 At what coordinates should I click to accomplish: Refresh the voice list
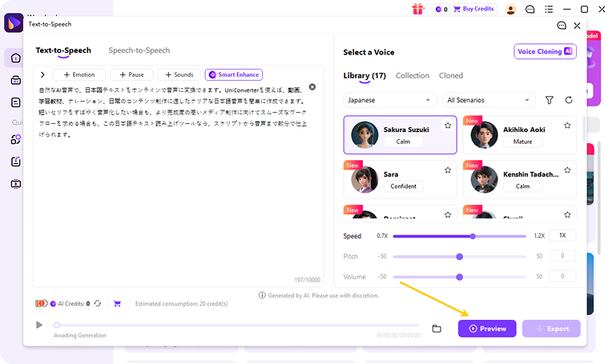(569, 100)
